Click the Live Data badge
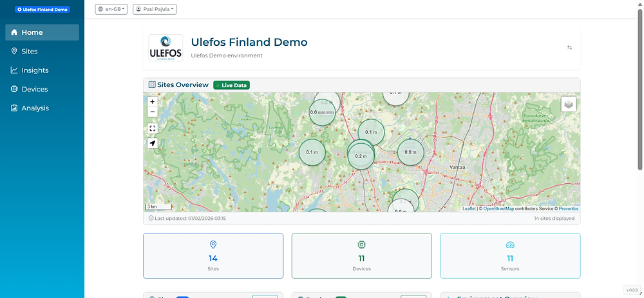Viewport: 644px width, 298px height. pos(232,85)
